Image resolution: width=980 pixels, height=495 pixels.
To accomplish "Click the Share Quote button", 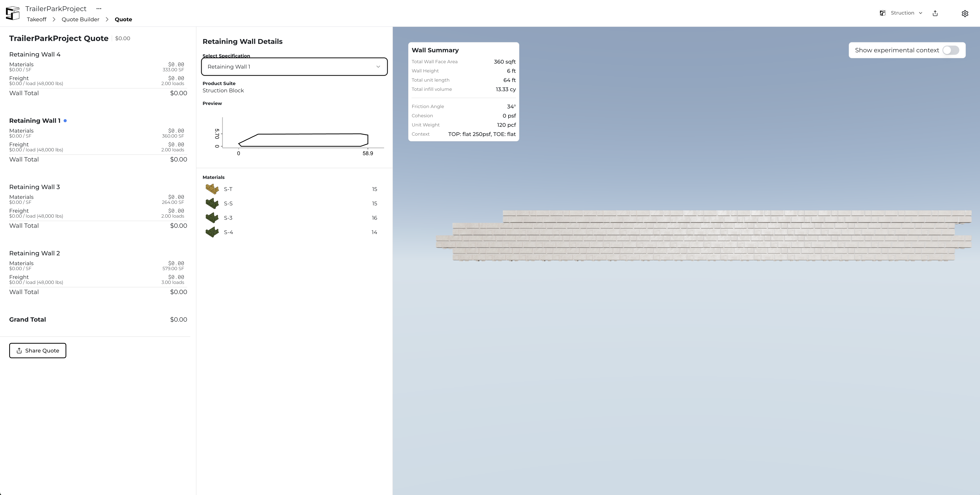I will point(37,350).
